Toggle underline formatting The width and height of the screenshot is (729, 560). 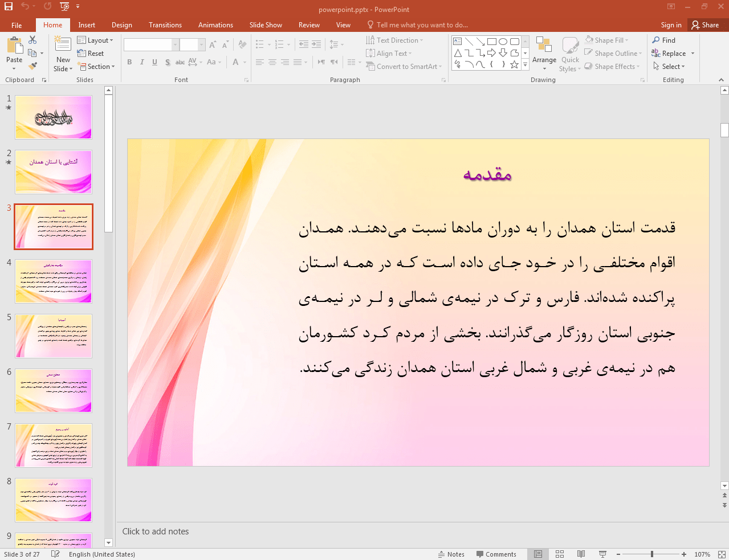click(x=154, y=62)
